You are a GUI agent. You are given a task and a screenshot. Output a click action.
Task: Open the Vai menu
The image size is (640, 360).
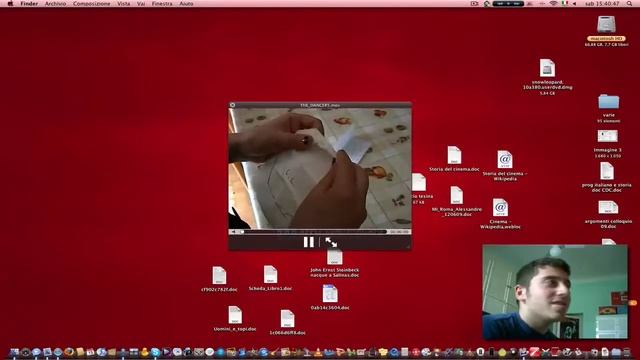click(x=141, y=4)
